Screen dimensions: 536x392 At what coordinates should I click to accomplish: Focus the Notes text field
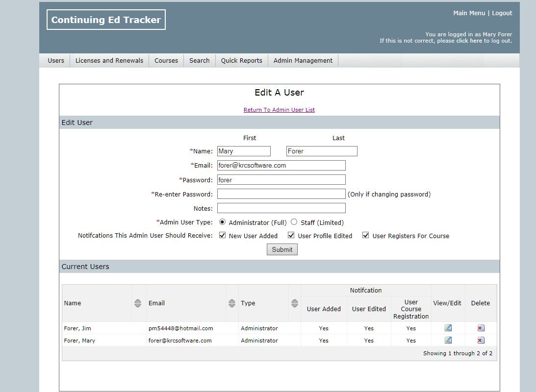click(281, 208)
